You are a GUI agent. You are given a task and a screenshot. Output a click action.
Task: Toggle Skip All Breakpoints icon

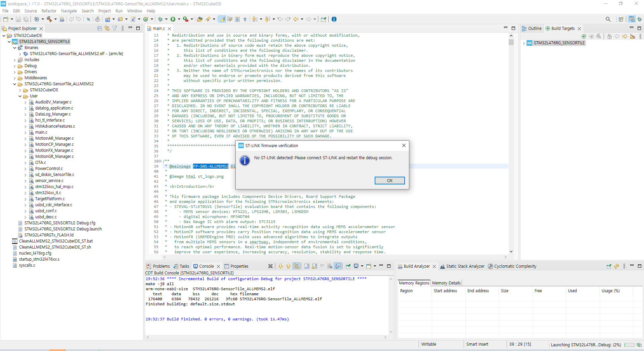pos(88,19)
